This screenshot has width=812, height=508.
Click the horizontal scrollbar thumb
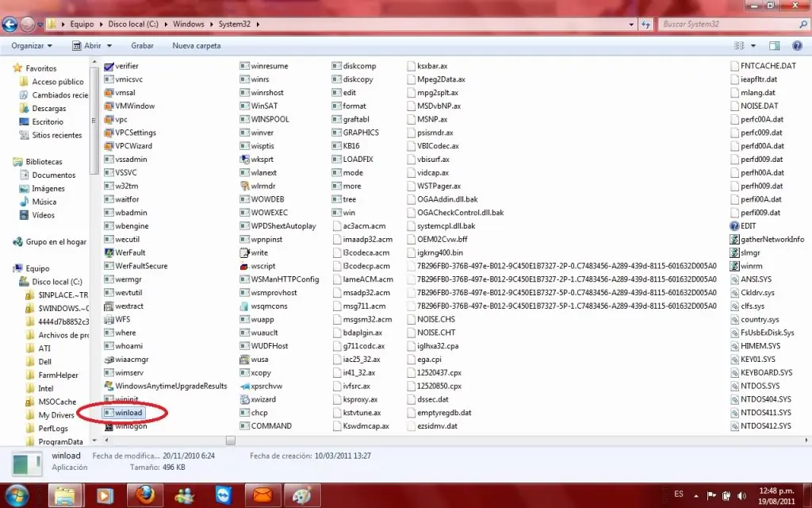(x=231, y=440)
